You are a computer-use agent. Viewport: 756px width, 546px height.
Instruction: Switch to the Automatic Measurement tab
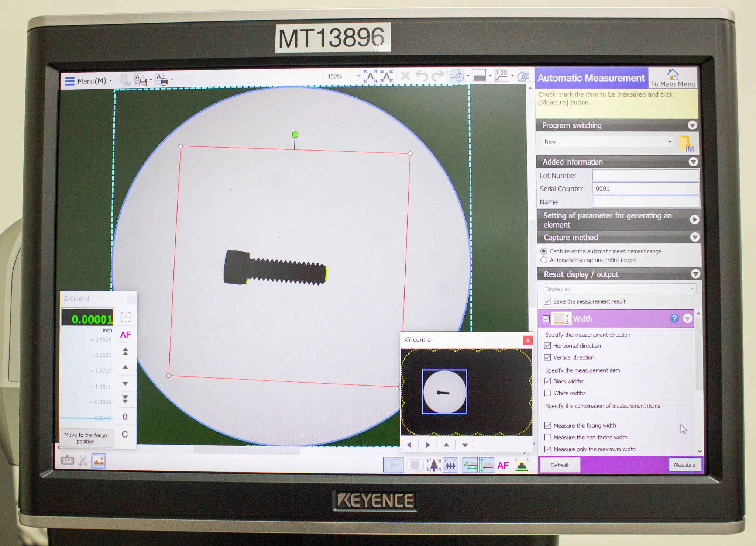coord(591,78)
